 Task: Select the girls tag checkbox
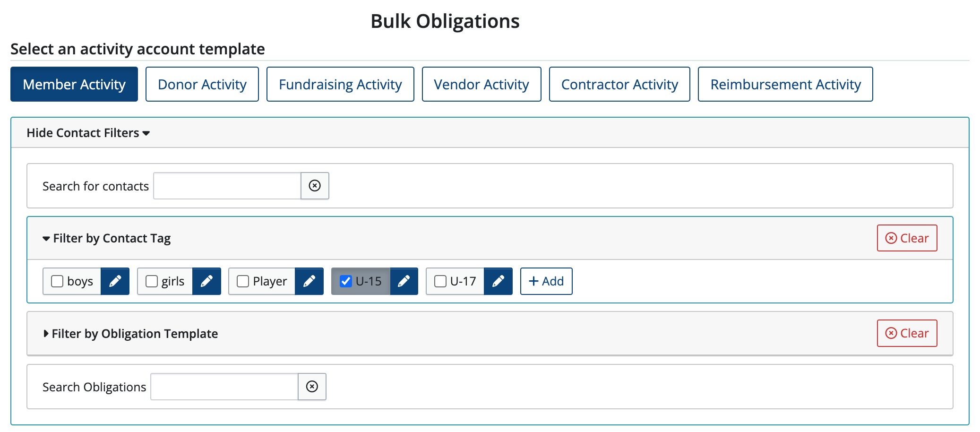click(152, 281)
